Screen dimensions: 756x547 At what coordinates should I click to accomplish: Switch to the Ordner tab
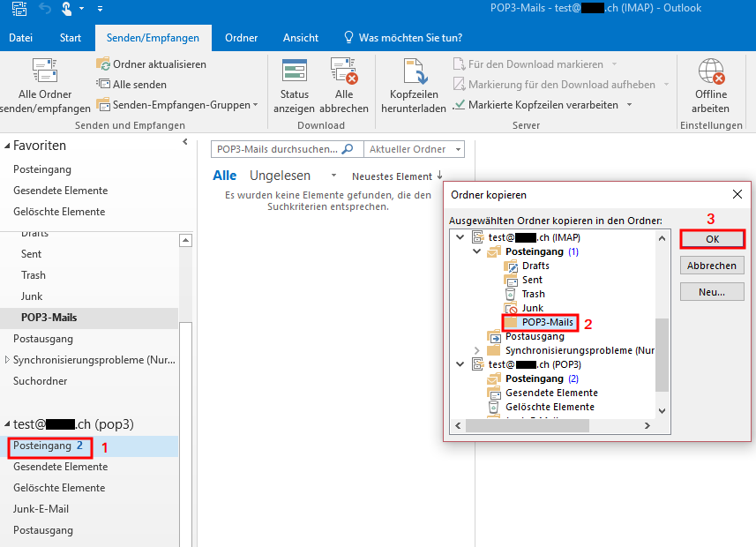click(x=241, y=38)
